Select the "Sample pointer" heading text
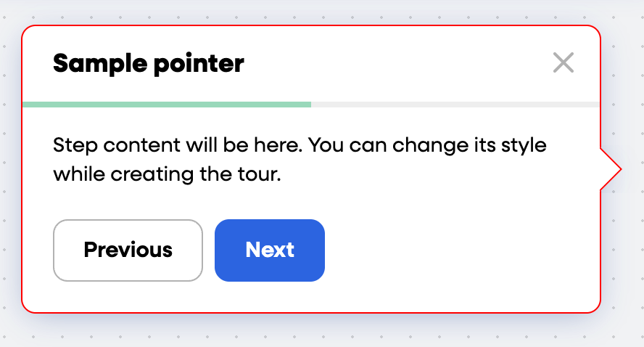Viewport: 644px width, 347px height. pos(148,64)
